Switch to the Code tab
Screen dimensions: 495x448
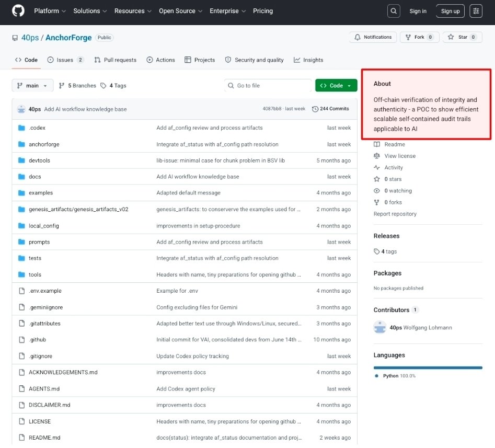coord(26,60)
